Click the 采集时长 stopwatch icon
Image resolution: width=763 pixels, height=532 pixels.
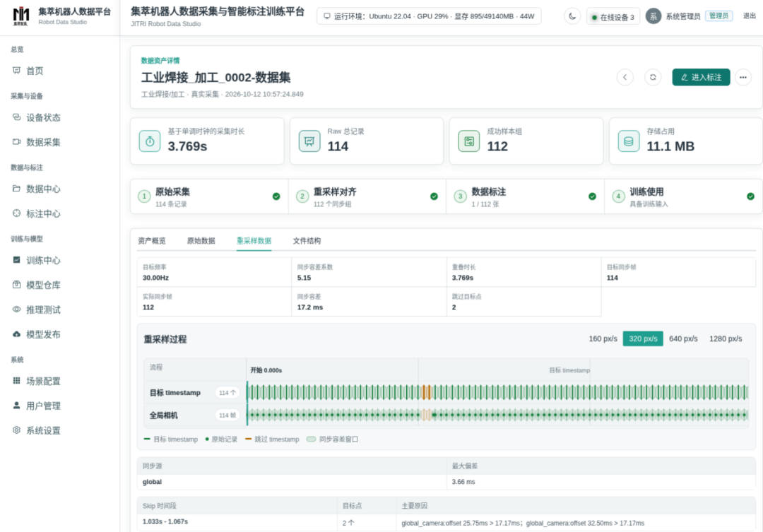point(150,141)
